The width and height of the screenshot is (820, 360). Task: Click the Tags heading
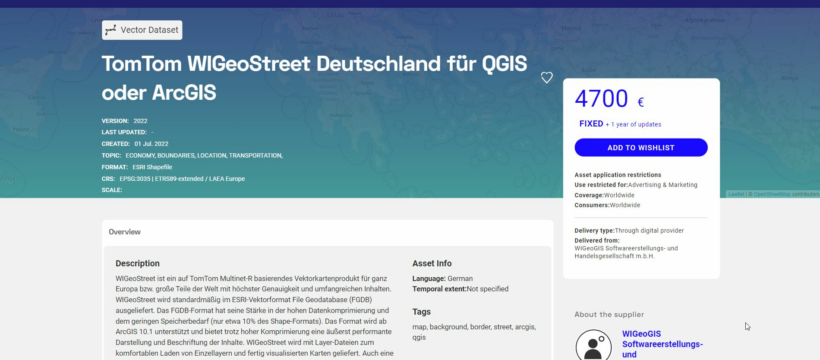coord(422,312)
